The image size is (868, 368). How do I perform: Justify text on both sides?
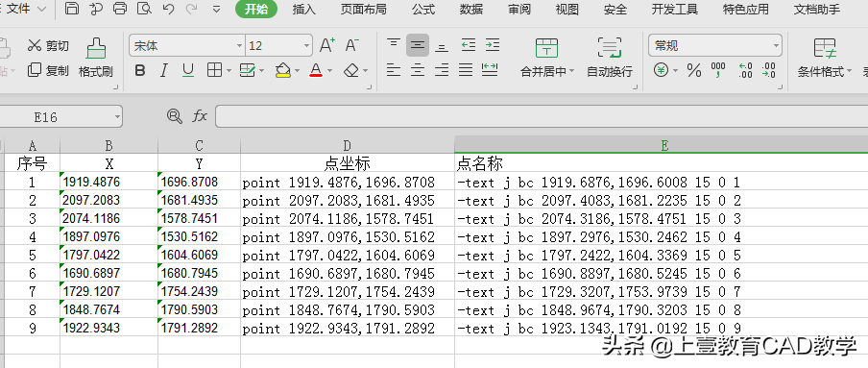[x=466, y=70]
